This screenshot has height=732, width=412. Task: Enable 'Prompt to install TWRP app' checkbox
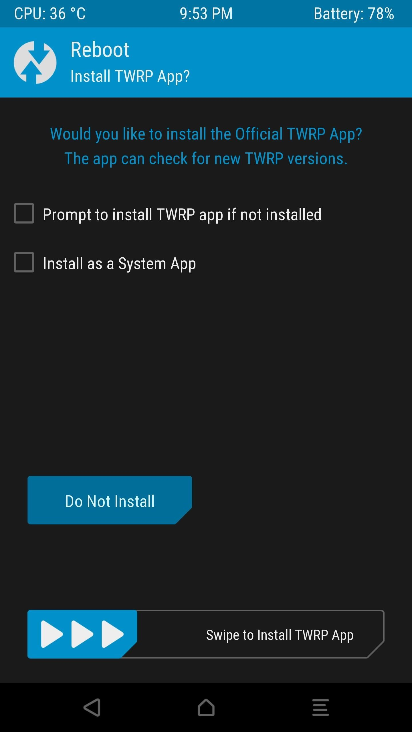24,214
